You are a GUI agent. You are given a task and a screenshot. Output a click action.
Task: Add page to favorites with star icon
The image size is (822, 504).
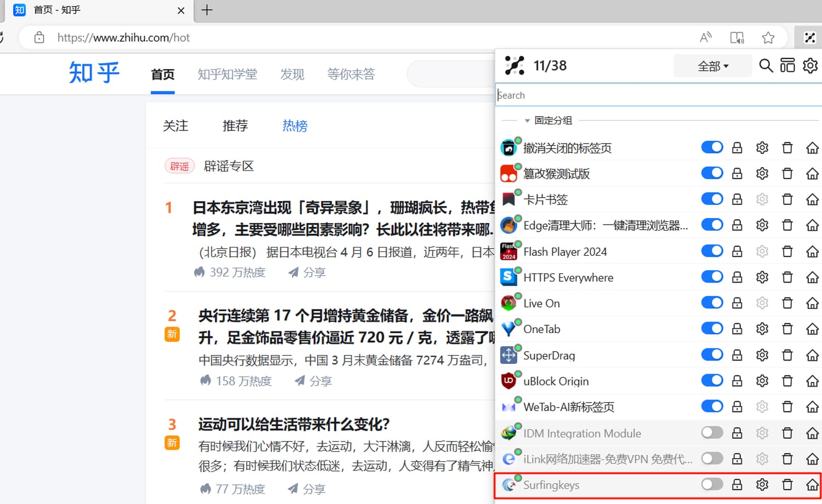pyautogui.click(x=768, y=38)
